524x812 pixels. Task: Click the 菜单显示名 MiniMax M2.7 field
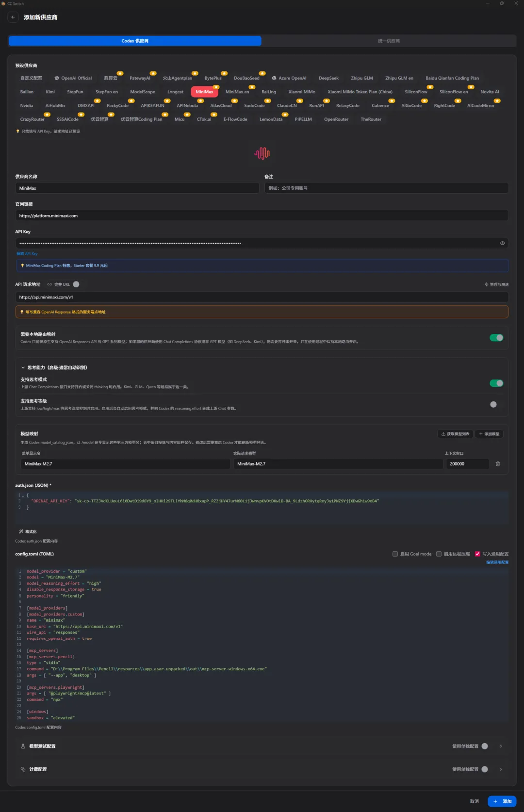point(125,464)
